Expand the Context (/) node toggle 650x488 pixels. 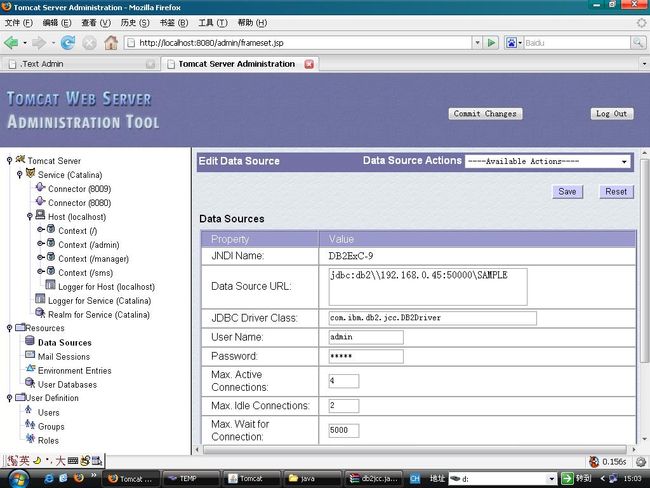point(41,229)
